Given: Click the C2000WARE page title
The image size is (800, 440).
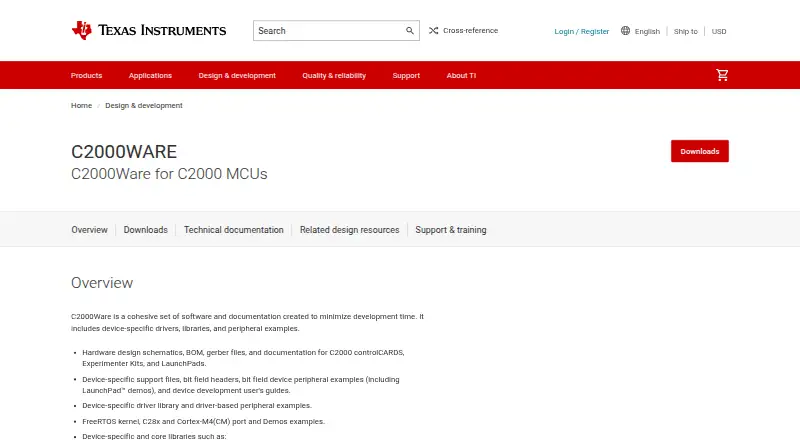Looking at the screenshot, I should (124, 152).
